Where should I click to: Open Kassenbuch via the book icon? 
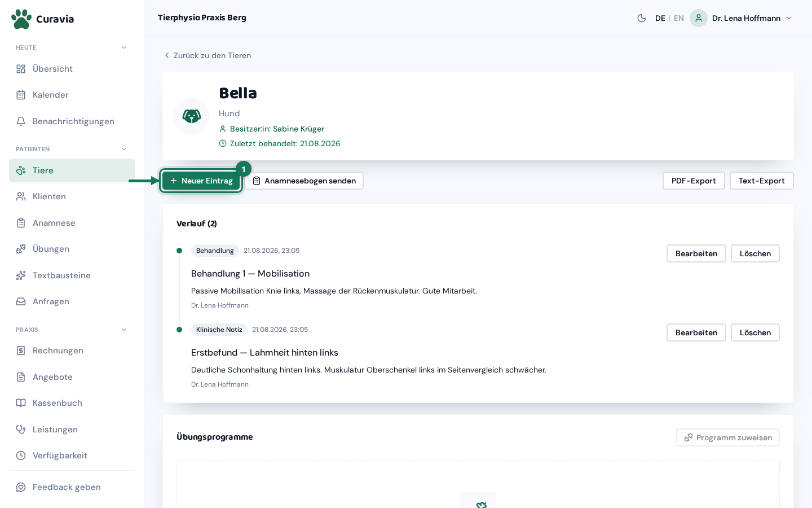[x=21, y=403]
